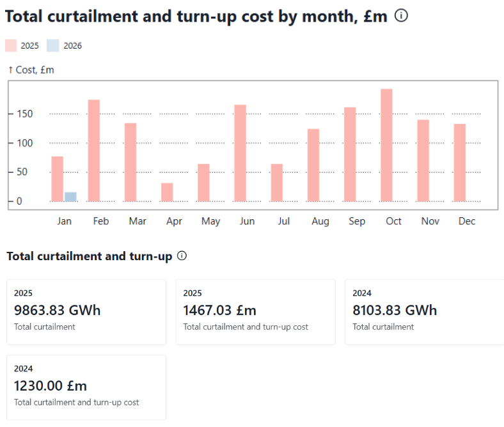The image size is (504, 427).
Task: Click the July 2025 bar
Action: tap(276, 182)
